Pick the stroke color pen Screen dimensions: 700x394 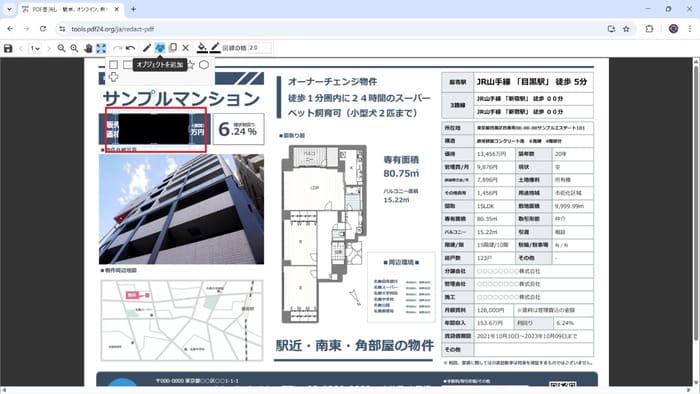pyautogui.click(x=215, y=48)
